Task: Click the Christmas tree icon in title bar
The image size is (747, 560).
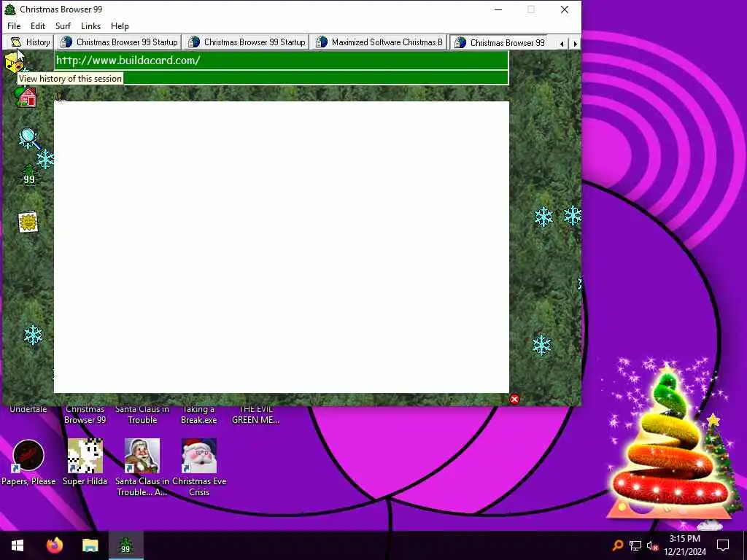Action: coord(10,9)
